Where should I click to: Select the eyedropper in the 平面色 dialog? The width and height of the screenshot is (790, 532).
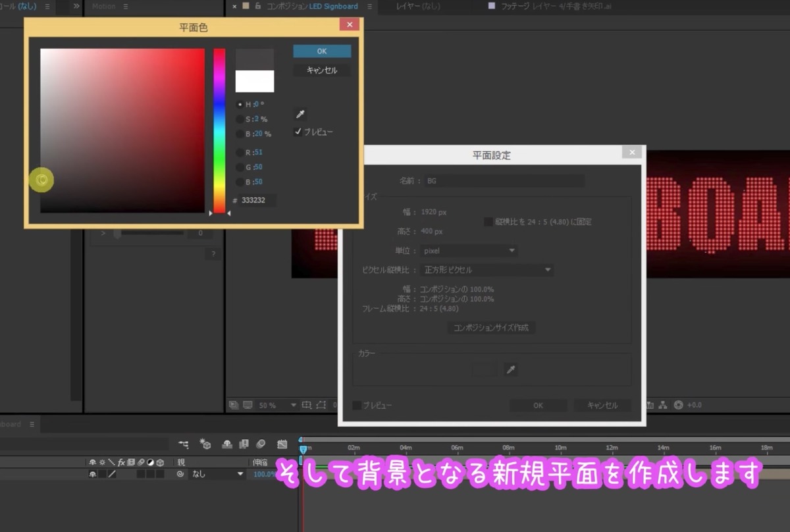pyautogui.click(x=300, y=113)
